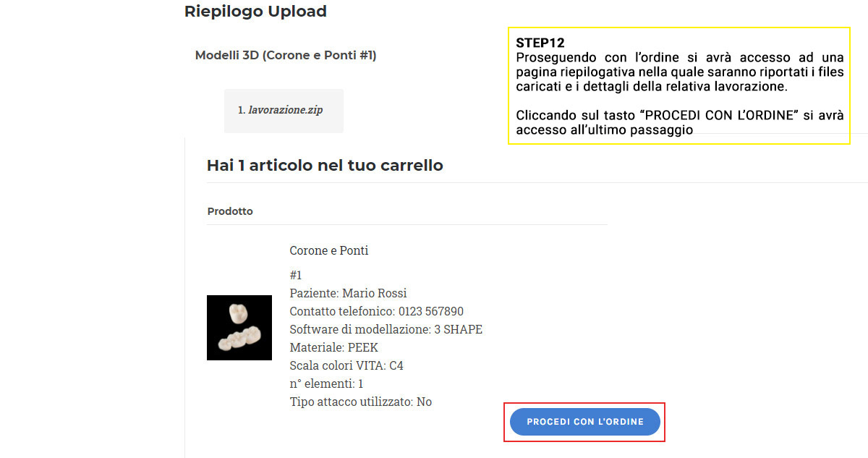This screenshot has width=868, height=458.
Task: Select the Modelli 3D (Corone e Ponti #1) heading
Action: pyautogui.click(x=286, y=55)
